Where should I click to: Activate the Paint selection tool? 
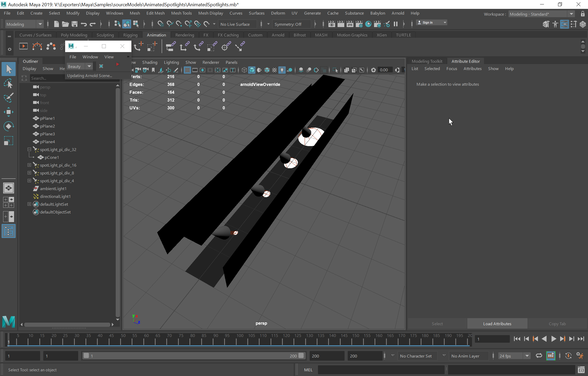(9, 98)
